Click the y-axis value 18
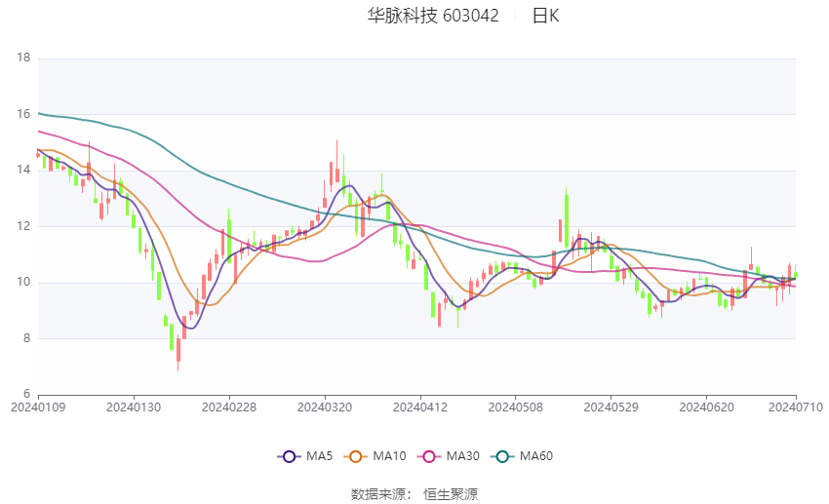The width and height of the screenshot is (829, 504). pyautogui.click(x=23, y=58)
